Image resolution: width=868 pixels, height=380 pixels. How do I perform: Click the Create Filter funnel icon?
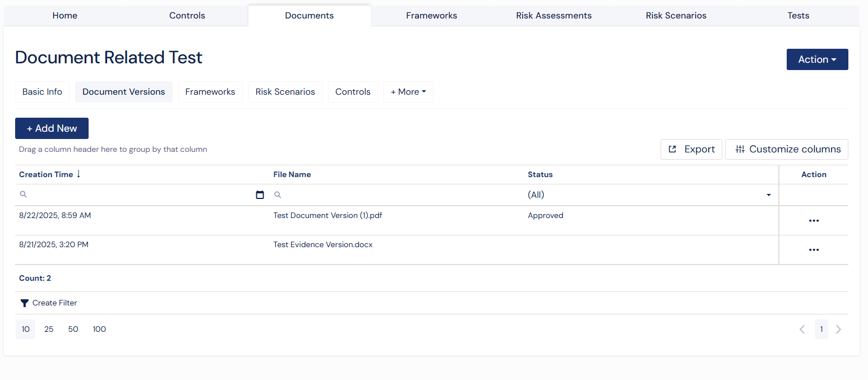tap(25, 303)
